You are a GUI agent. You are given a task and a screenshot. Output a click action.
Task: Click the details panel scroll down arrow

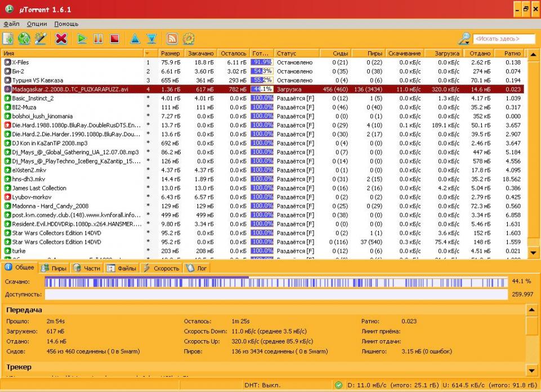[x=531, y=371]
